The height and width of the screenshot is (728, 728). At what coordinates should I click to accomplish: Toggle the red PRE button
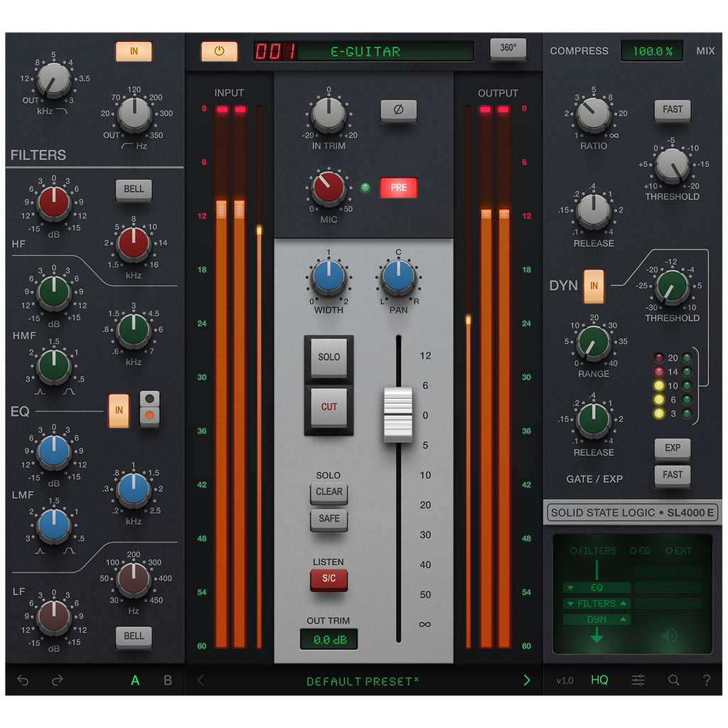(x=398, y=188)
